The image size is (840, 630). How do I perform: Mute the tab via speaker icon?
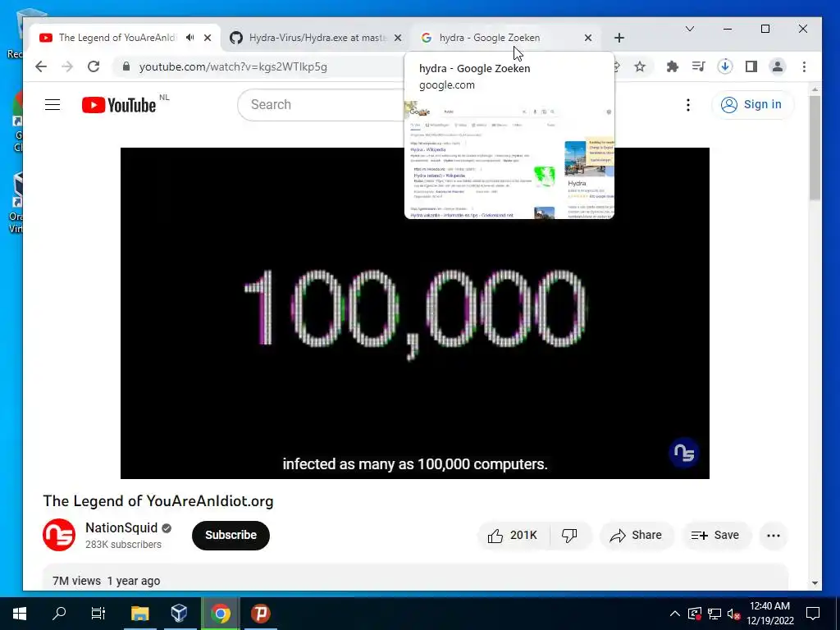tap(189, 38)
